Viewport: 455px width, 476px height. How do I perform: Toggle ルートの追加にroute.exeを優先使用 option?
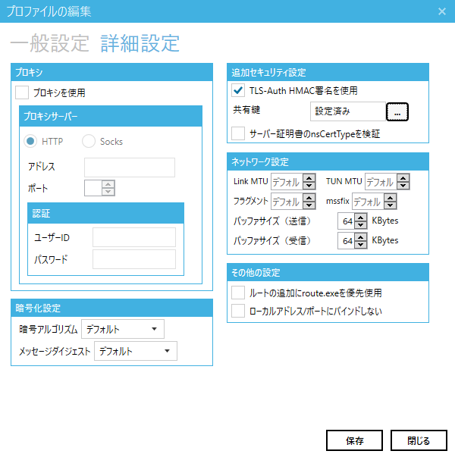(x=238, y=293)
